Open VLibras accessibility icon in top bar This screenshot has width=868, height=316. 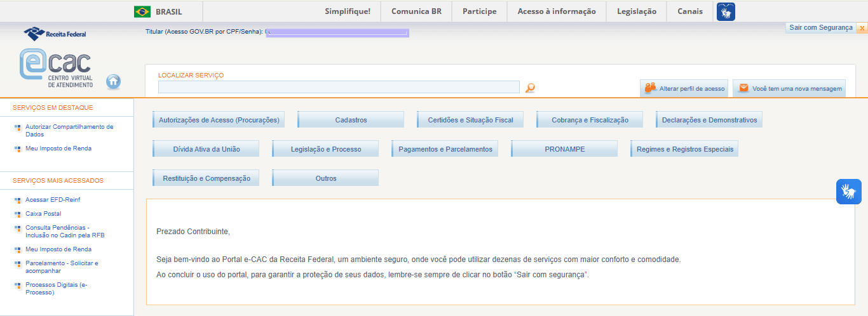click(x=726, y=11)
